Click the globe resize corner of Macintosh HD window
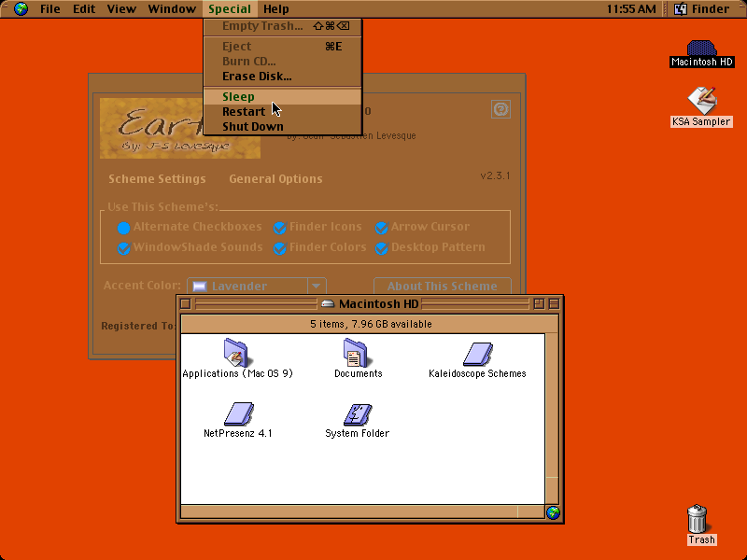 [553, 512]
